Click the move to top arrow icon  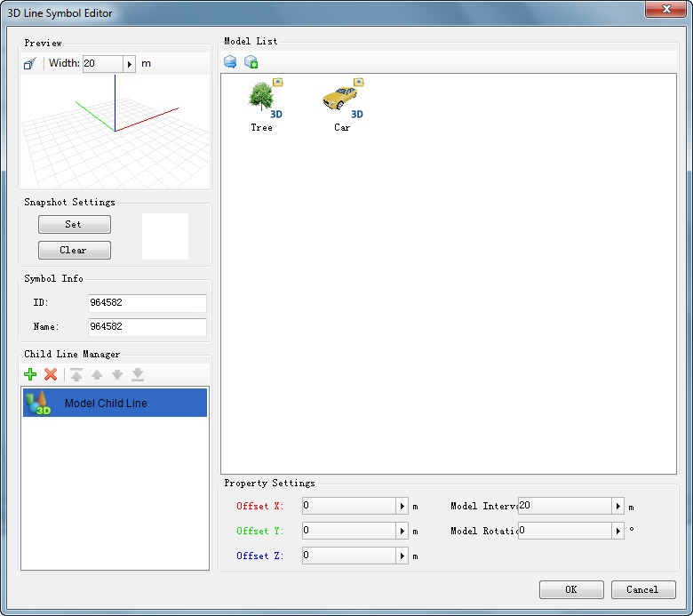click(76, 374)
